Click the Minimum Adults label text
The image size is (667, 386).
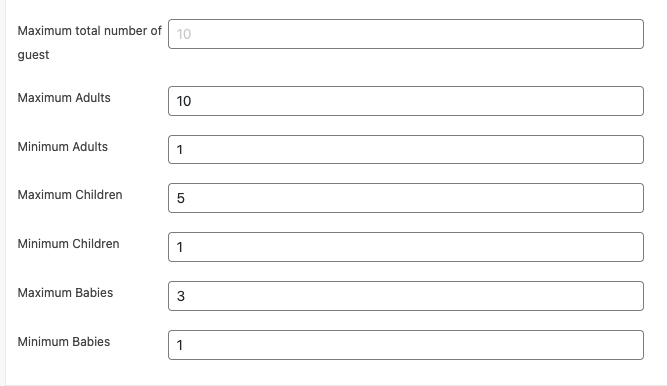point(63,147)
